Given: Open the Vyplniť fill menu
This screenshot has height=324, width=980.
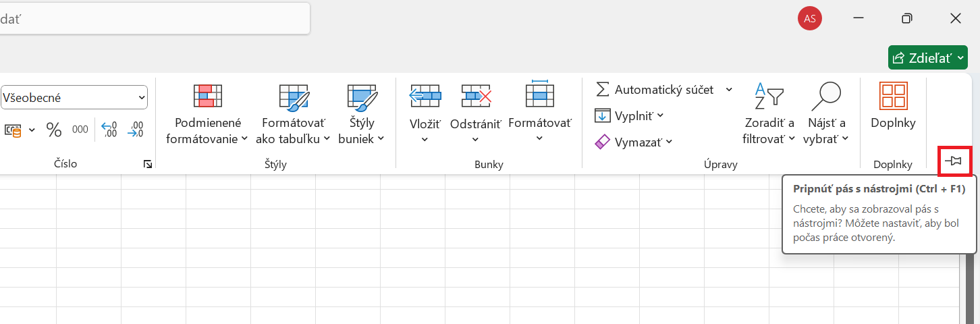Looking at the screenshot, I should click(629, 115).
